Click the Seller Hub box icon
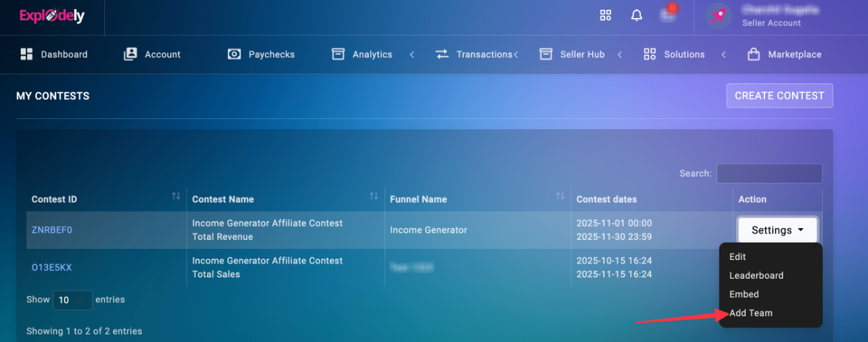 pos(546,54)
